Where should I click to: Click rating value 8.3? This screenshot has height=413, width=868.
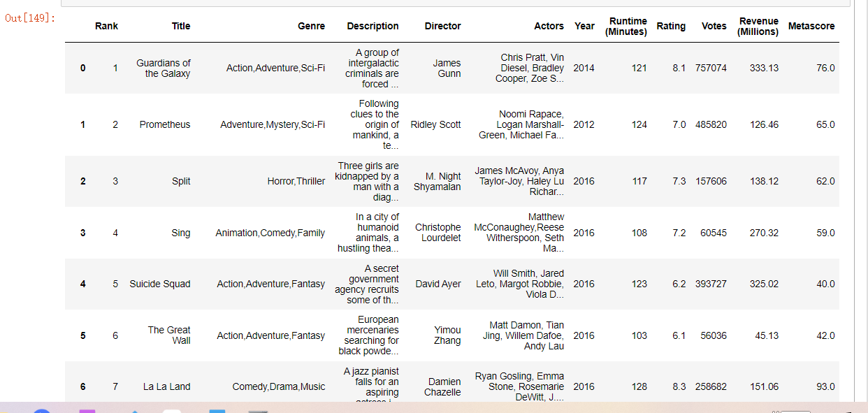click(x=679, y=386)
